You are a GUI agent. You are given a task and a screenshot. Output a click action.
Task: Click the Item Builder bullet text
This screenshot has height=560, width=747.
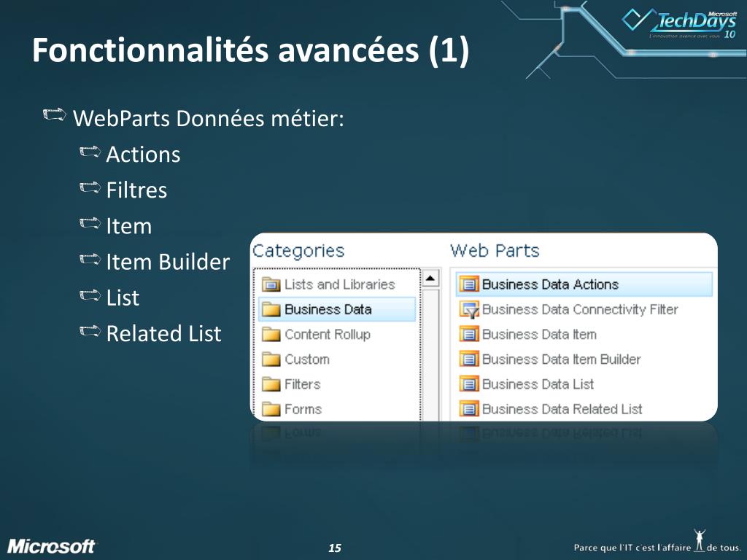tap(169, 262)
